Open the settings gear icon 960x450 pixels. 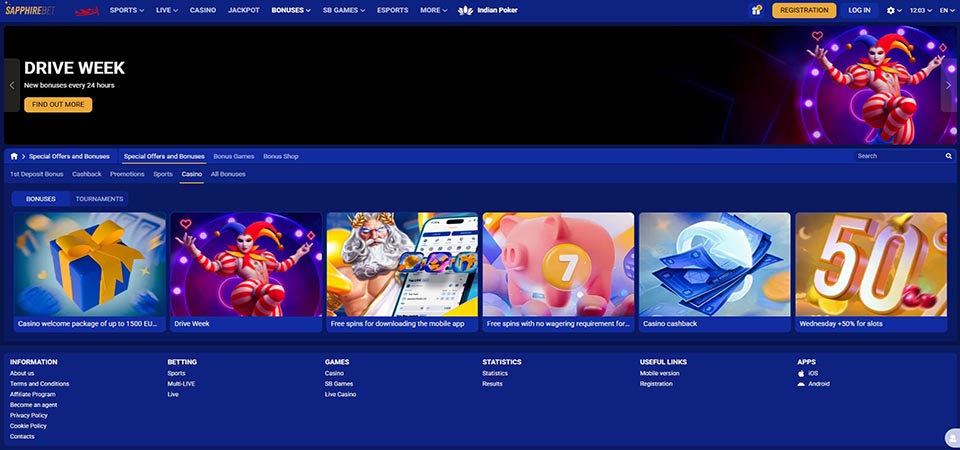[x=891, y=10]
